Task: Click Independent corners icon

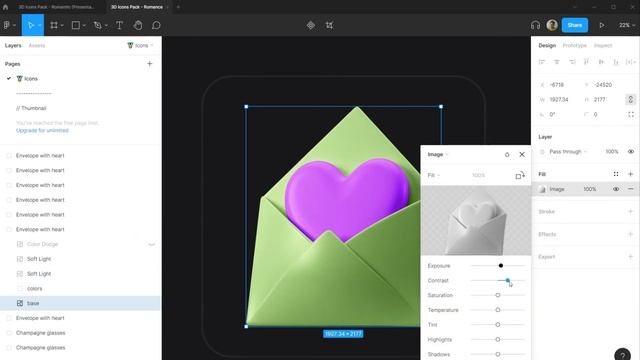Action: [x=631, y=115]
